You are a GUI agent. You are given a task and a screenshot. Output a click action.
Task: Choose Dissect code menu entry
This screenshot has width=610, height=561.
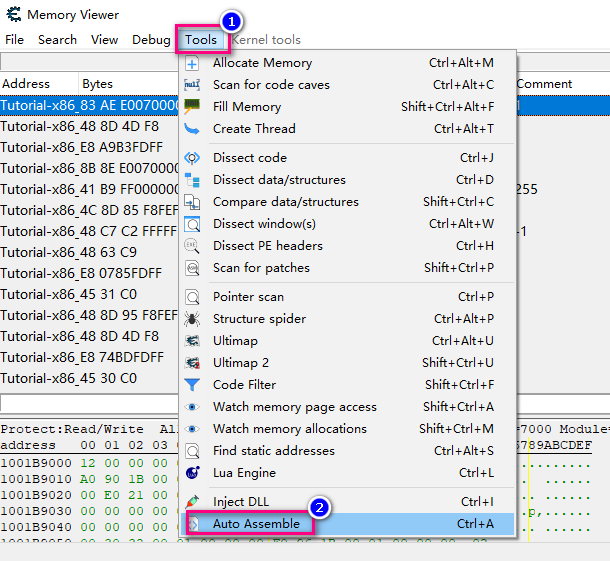point(347,158)
